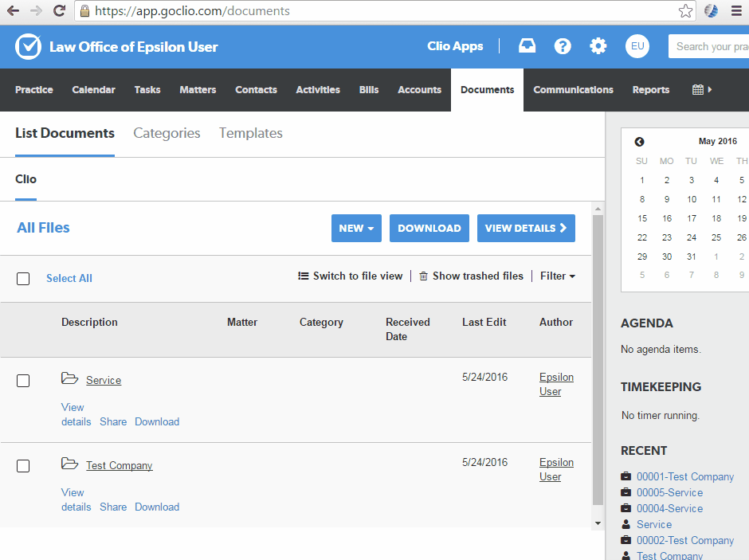This screenshot has width=749, height=560.
Task: Click the browser forward arrow
Action: pyautogui.click(x=36, y=10)
